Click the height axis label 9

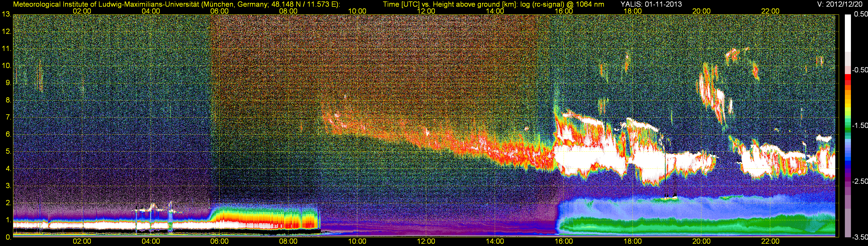coord(8,83)
